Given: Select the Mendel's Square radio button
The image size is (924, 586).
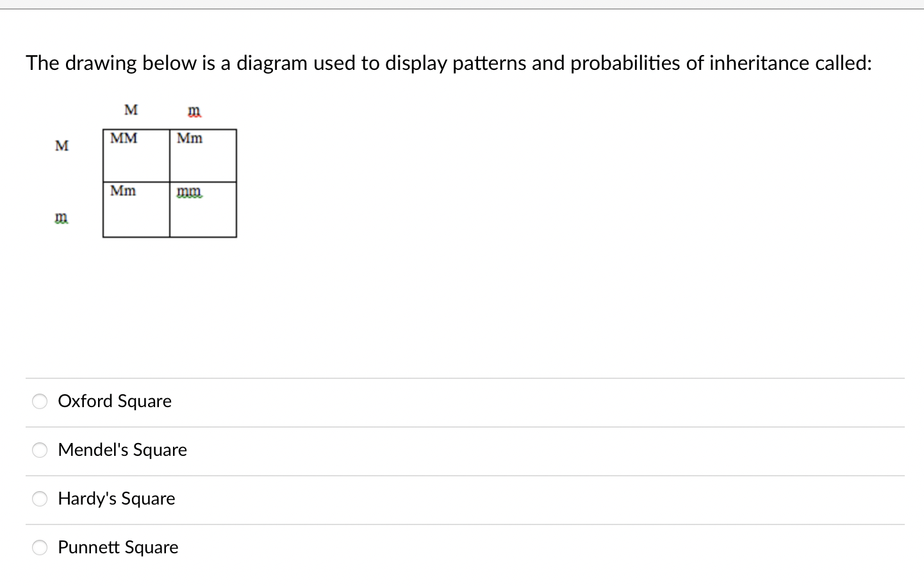Looking at the screenshot, I should click(x=39, y=450).
